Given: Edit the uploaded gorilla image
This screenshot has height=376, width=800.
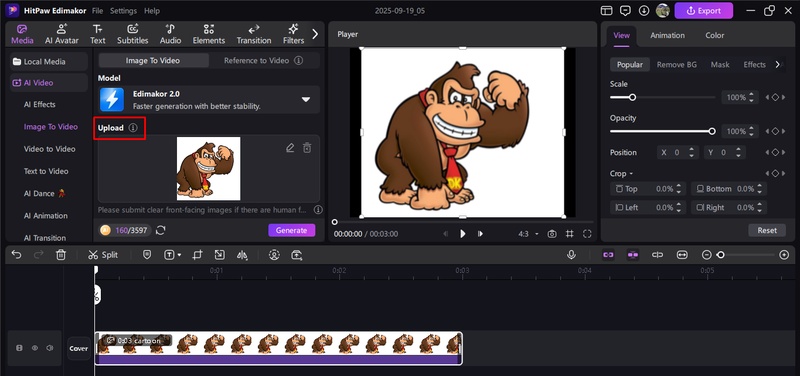Looking at the screenshot, I should pyautogui.click(x=290, y=148).
